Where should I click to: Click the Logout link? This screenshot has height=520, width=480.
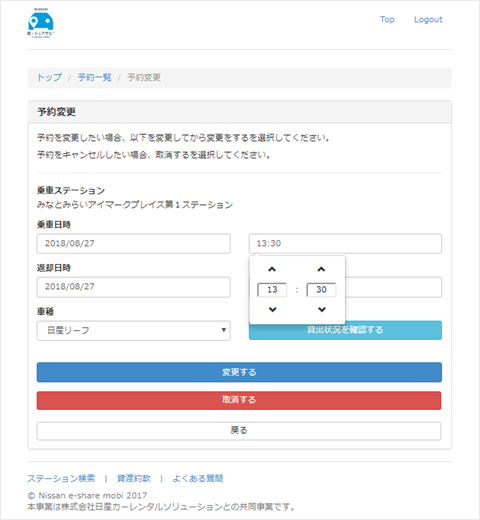pyautogui.click(x=428, y=20)
